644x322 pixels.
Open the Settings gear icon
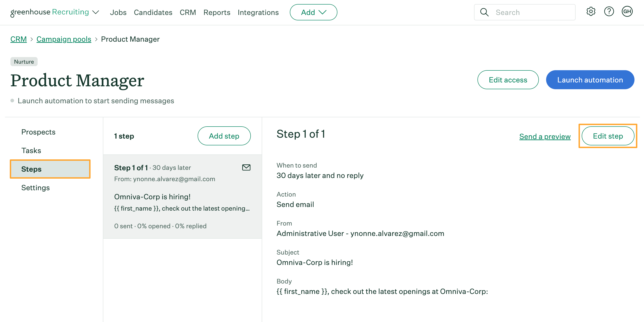coord(590,12)
